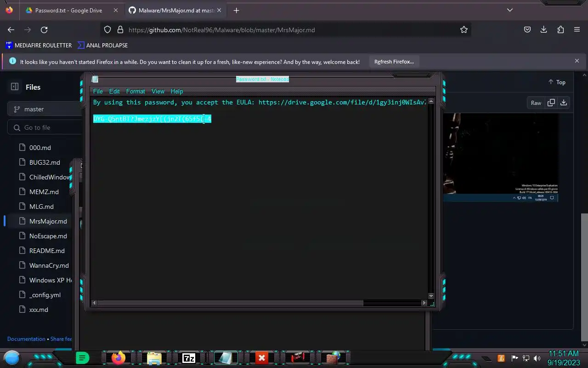Open the brick globe icon on taskbar
The image size is (588, 368).
(333, 358)
